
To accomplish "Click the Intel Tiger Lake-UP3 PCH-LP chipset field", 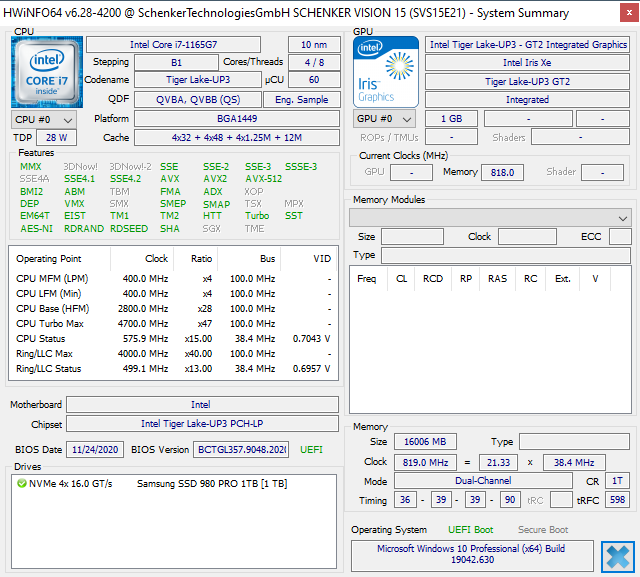I will [x=203, y=424].
